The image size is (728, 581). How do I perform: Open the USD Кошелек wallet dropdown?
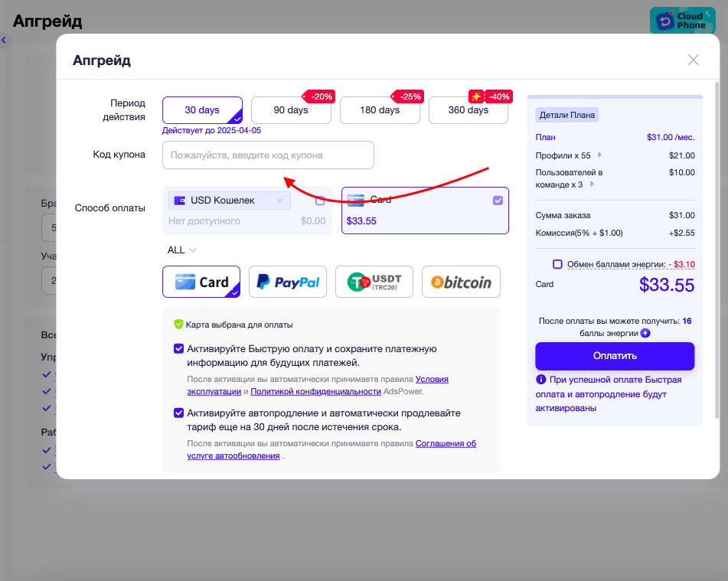point(230,201)
